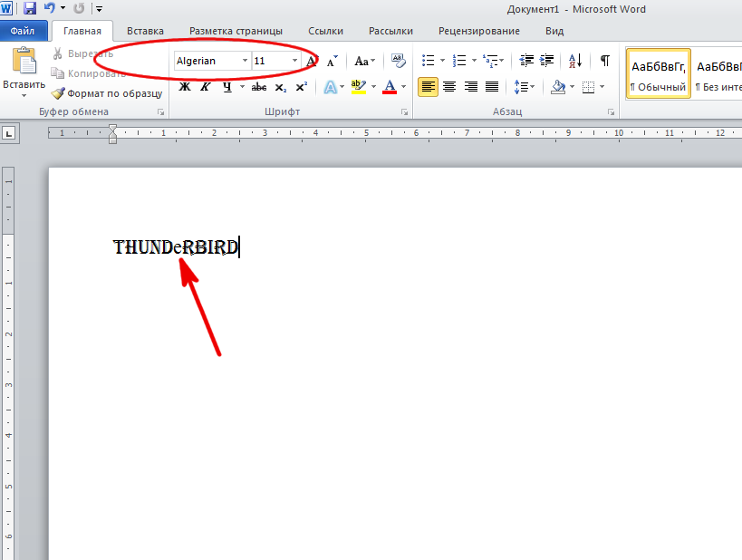
Task: Click the THUNDeRBIRD text in the document
Action: (176, 247)
